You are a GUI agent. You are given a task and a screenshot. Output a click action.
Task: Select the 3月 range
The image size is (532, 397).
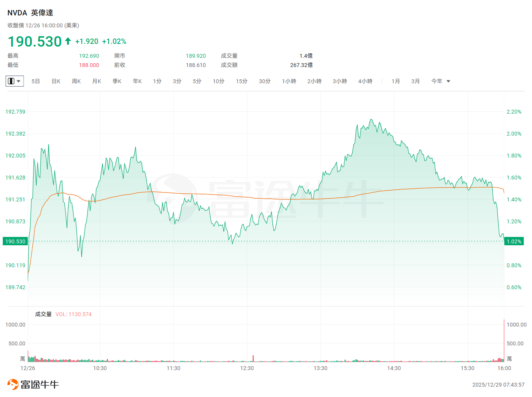coord(415,81)
